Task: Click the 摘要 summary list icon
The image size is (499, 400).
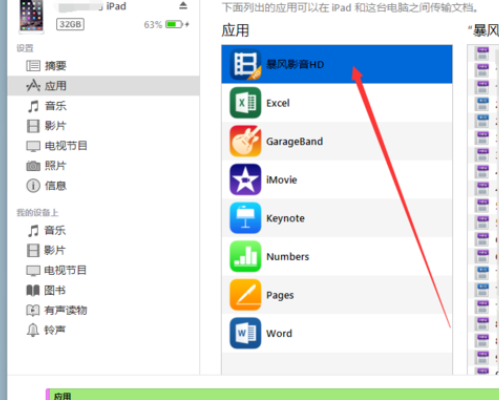Action: click(33, 66)
